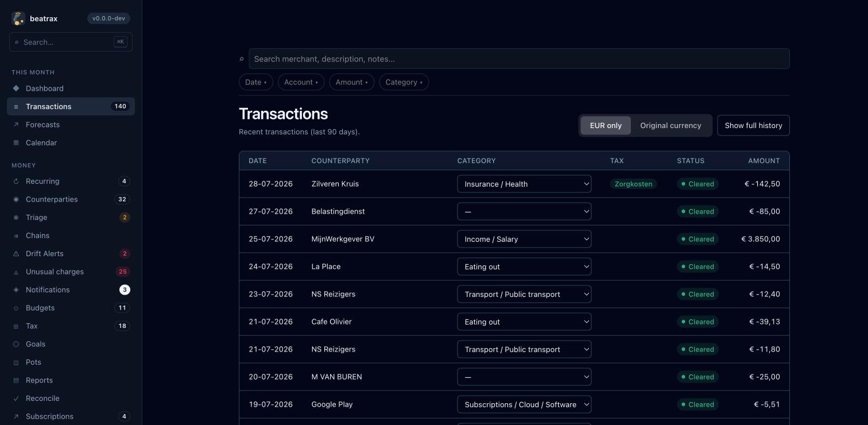The width and height of the screenshot is (868, 425).
Task: Click the Subscriptions arrow icon
Action: [x=16, y=416]
